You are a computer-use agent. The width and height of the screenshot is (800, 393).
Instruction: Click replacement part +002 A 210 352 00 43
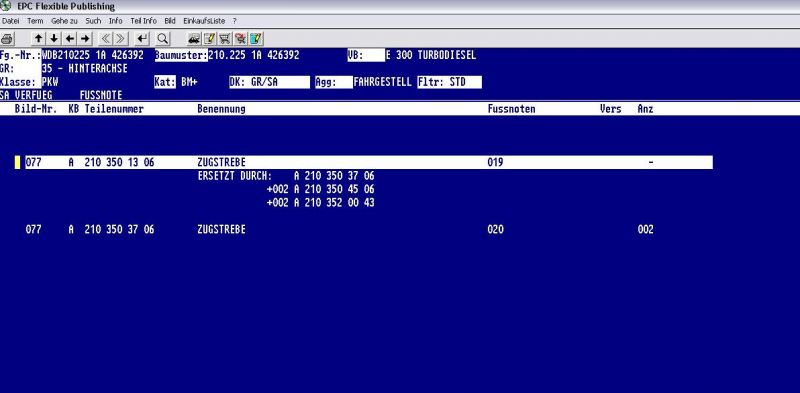(320, 203)
